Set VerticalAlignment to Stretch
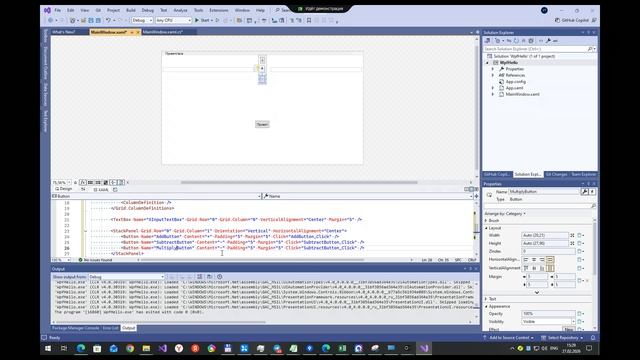The width and height of the screenshot is (640, 360). point(550,268)
